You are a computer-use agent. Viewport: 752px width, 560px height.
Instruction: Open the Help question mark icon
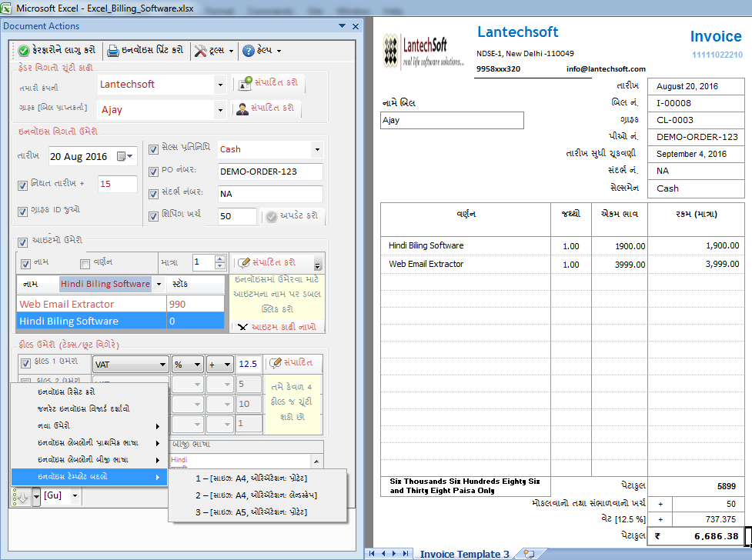tap(248, 50)
